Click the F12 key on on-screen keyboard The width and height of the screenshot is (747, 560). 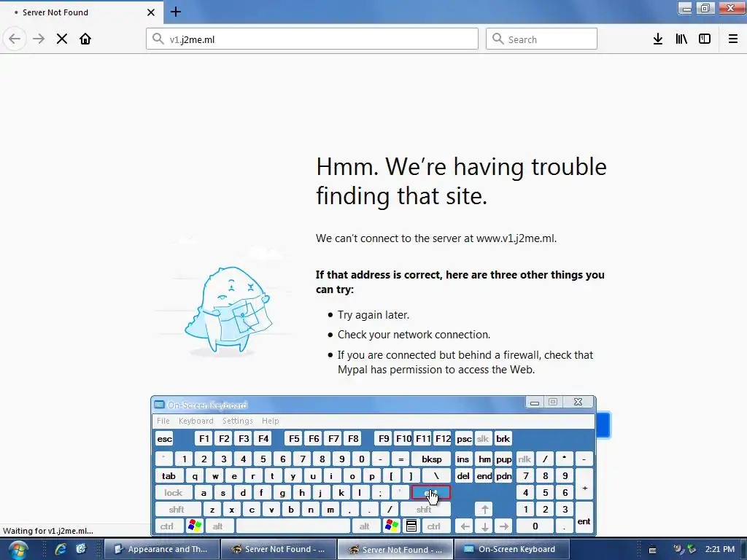coord(443,438)
